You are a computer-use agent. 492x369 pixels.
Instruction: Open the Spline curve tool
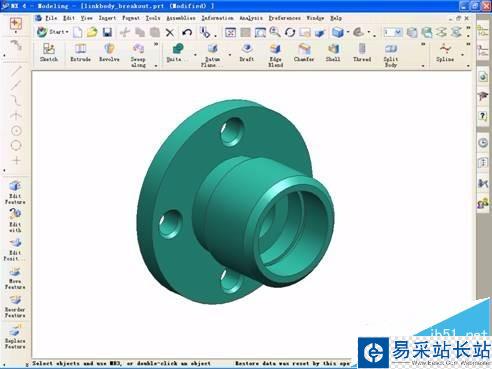[445, 53]
